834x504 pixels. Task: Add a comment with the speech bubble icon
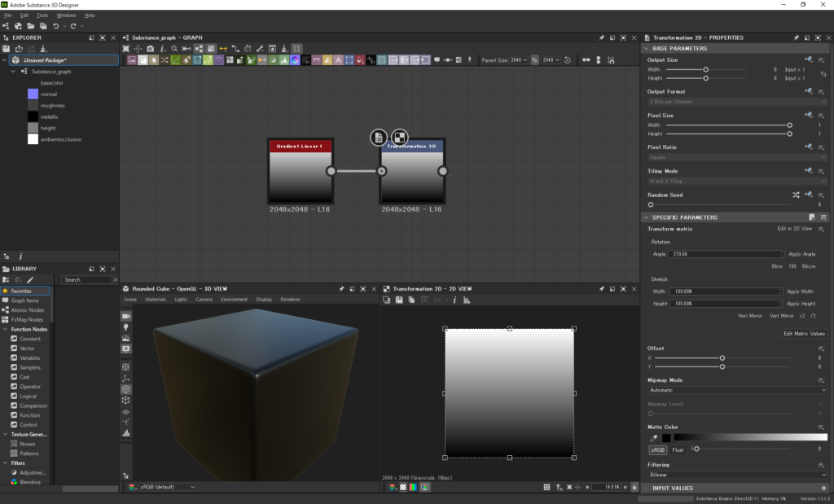click(x=437, y=60)
